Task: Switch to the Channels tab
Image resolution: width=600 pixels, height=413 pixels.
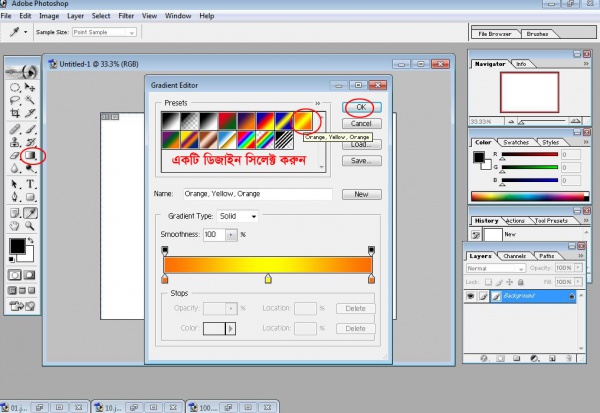Action: tap(515, 256)
